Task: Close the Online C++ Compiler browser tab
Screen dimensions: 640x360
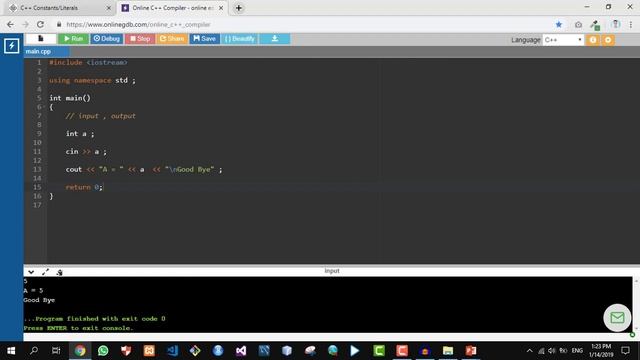Action: pos(221,8)
